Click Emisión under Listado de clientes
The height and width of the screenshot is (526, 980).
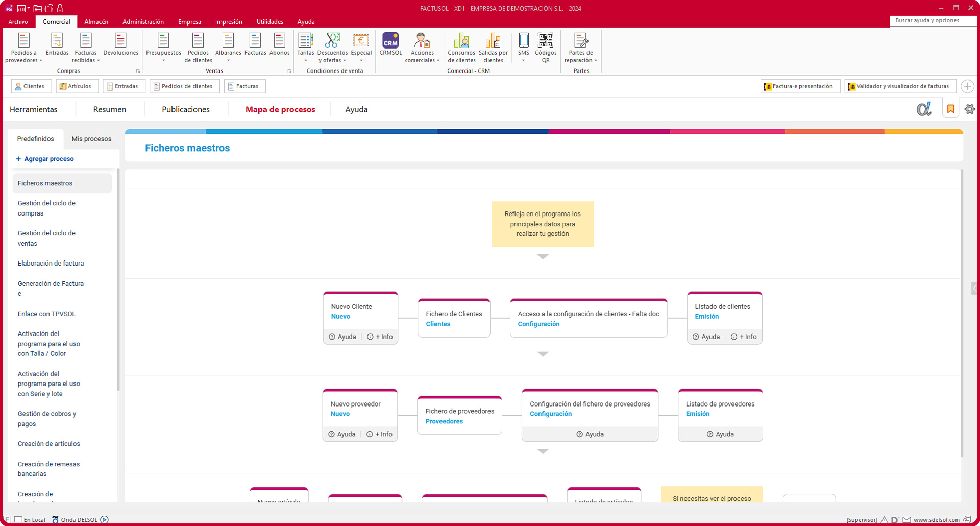pos(706,317)
